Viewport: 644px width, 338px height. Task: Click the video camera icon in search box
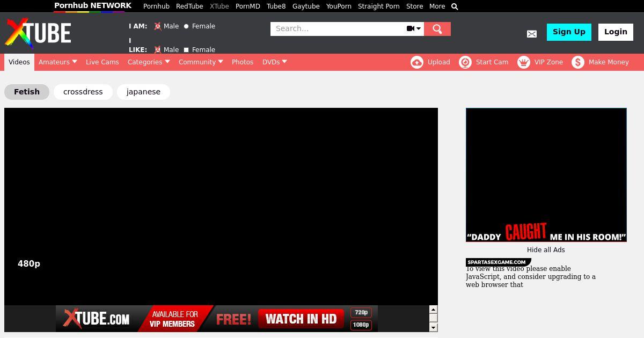(x=411, y=28)
